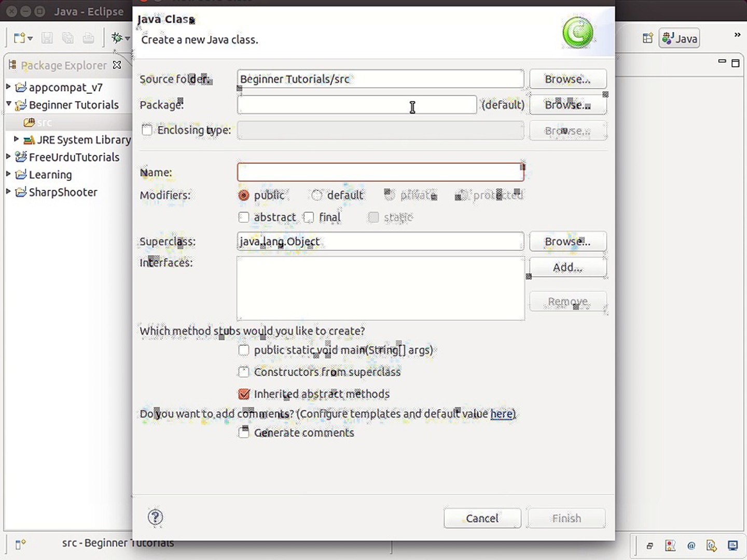Expand the Learning project
Viewport: 747px width, 560px height.
pyautogui.click(x=8, y=174)
